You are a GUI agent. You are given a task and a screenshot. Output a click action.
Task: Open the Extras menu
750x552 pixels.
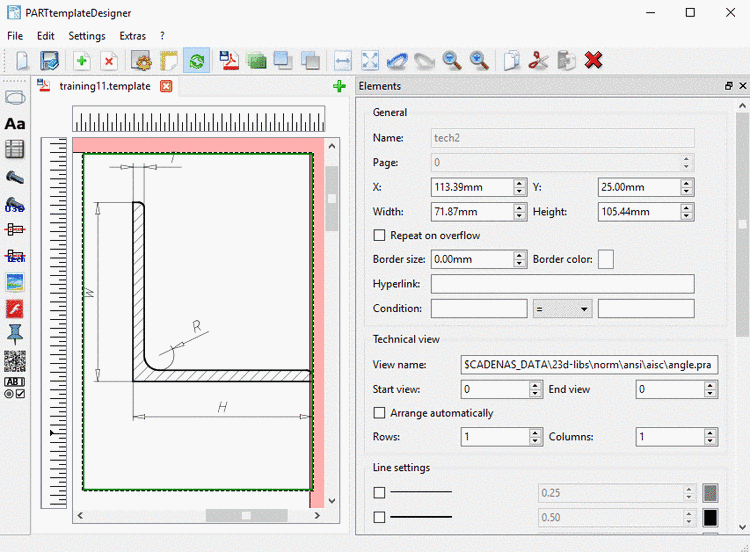pos(132,36)
